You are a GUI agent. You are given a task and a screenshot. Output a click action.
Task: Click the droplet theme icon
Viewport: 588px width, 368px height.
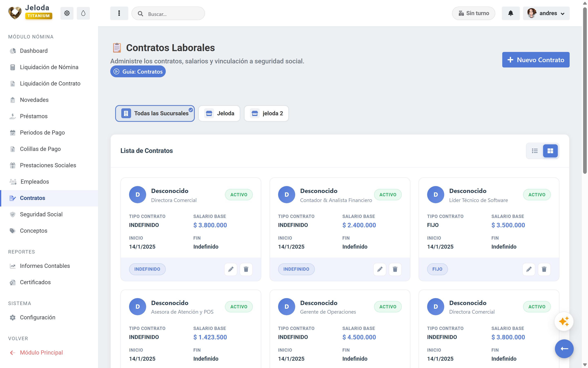pyautogui.click(x=83, y=13)
